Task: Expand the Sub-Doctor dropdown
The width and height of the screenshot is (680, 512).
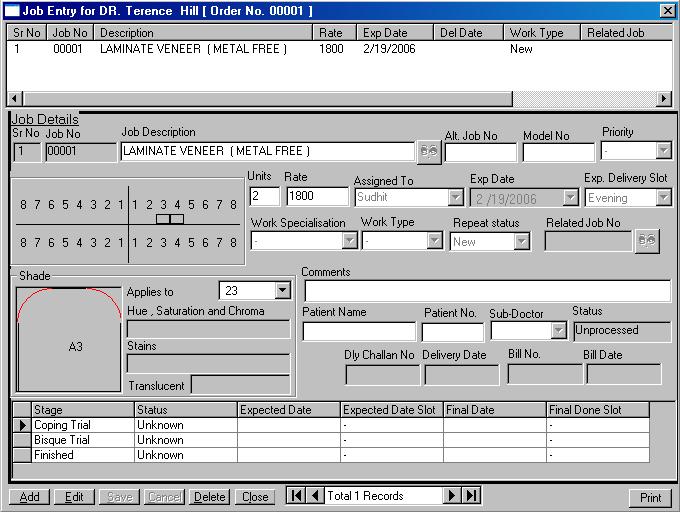Action: pos(558,331)
